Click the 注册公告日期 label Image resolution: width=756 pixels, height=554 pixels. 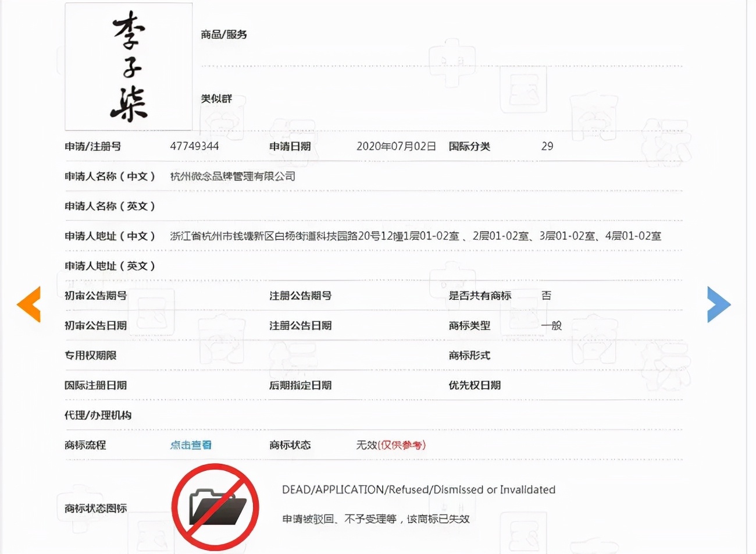[x=300, y=325]
